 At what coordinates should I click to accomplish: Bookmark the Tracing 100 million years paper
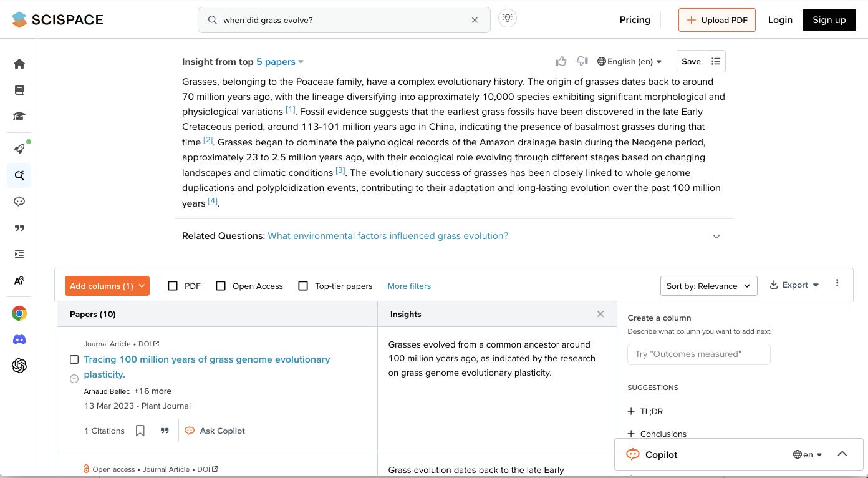coord(140,431)
